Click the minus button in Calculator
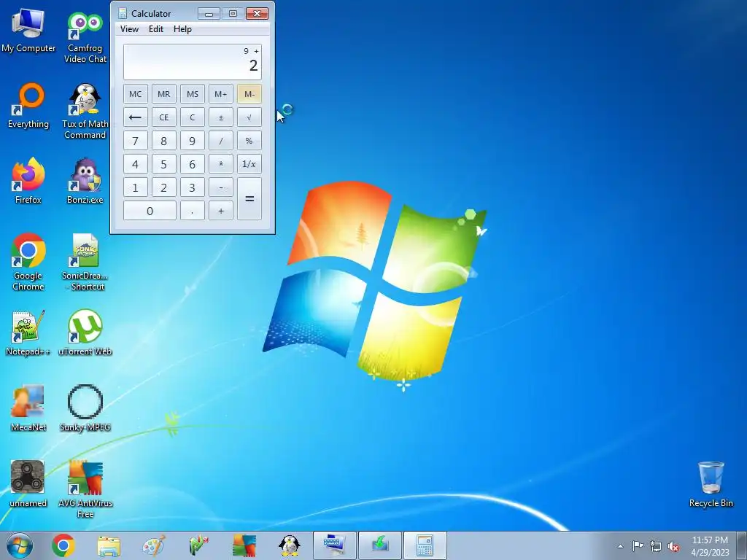Viewport: 747px width, 560px height. point(220,187)
